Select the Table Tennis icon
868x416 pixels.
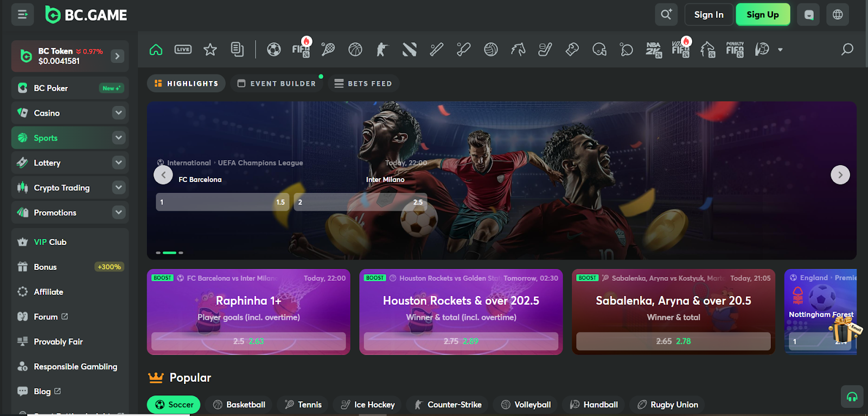(x=627, y=49)
